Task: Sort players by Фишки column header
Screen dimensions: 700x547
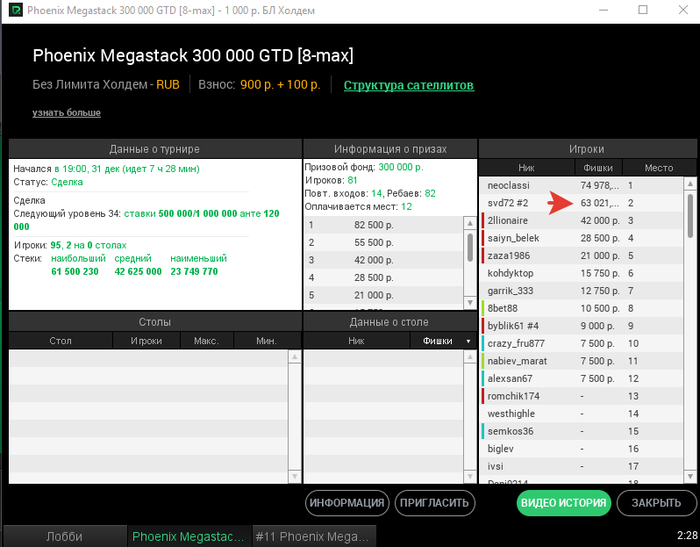Action: 598,168
